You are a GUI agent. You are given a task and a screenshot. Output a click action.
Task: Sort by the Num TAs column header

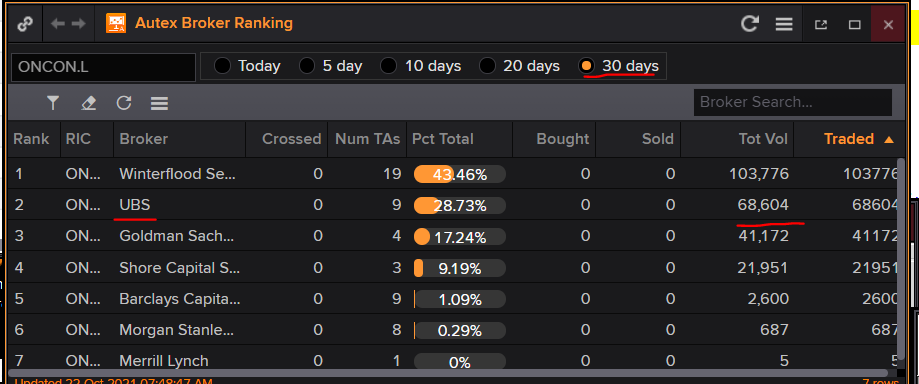click(367, 139)
